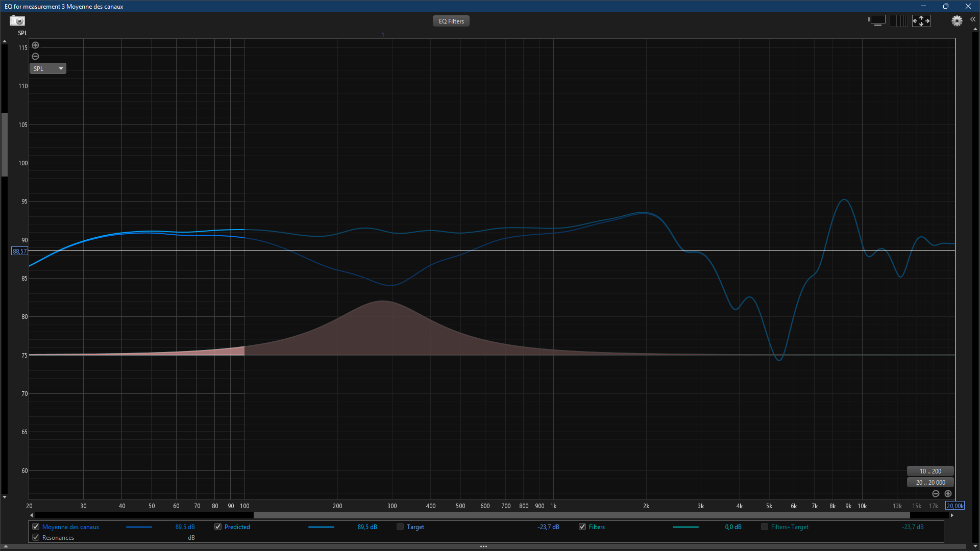Set frequency range to 10 .. 200
This screenshot has height=551, width=980.
coord(930,471)
